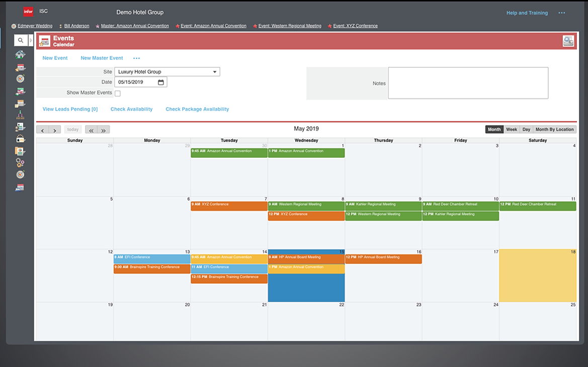This screenshot has height=367, width=588.
Task: Expand the sidebar with the arrow next to search
Action: click(31, 40)
